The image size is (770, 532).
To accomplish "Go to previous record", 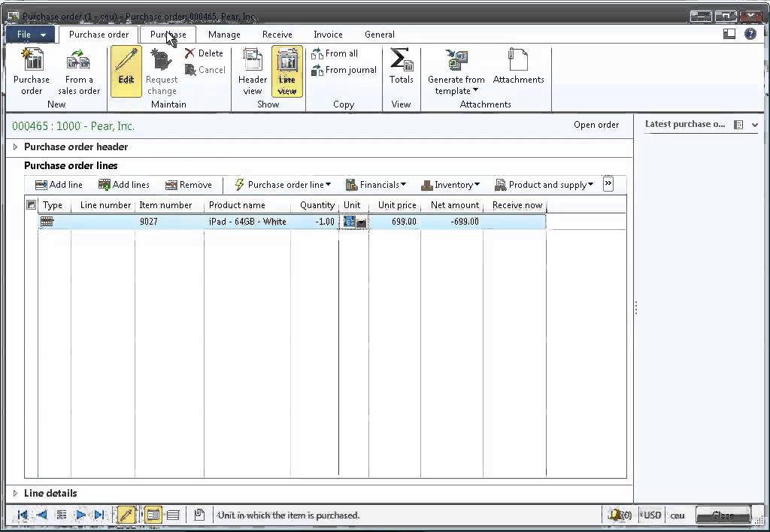I will 42,515.
